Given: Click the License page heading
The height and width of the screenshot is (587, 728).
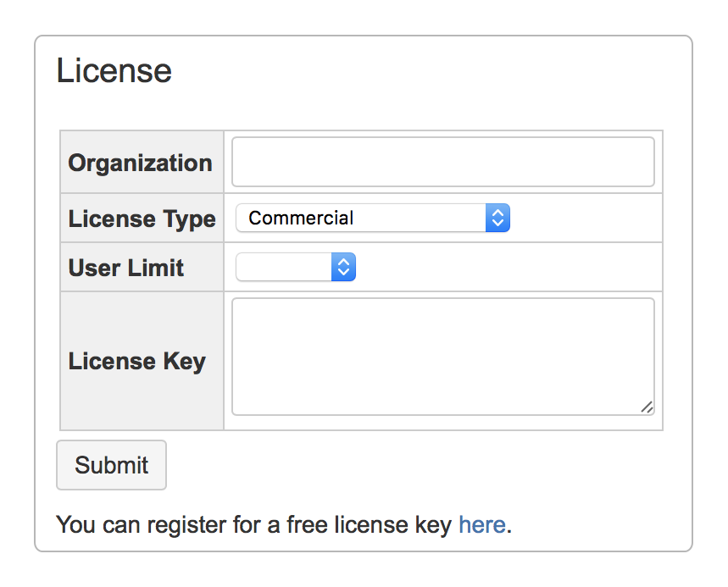Looking at the screenshot, I should pos(114,71).
